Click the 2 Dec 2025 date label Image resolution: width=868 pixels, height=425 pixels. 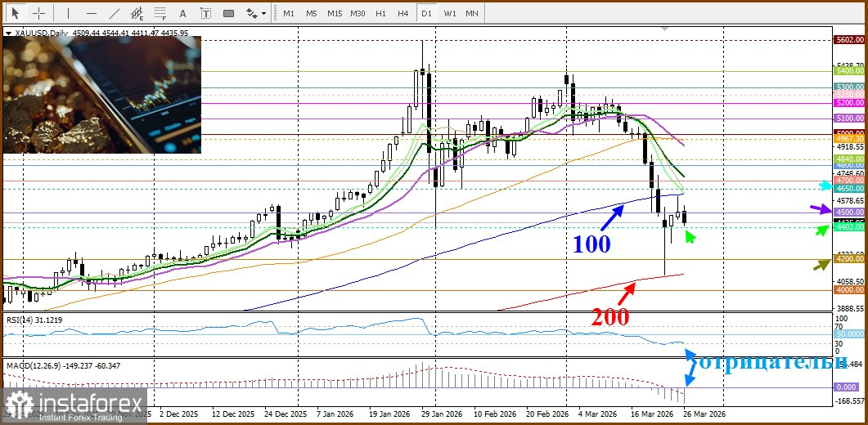[178, 414]
